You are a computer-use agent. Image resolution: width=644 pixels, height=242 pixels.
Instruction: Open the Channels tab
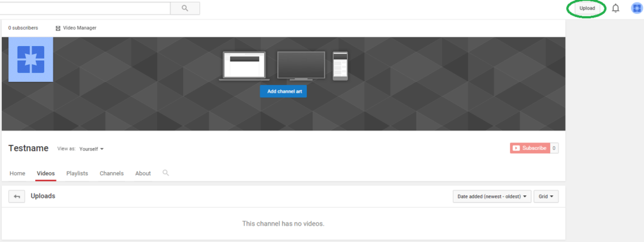pos(112,173)
